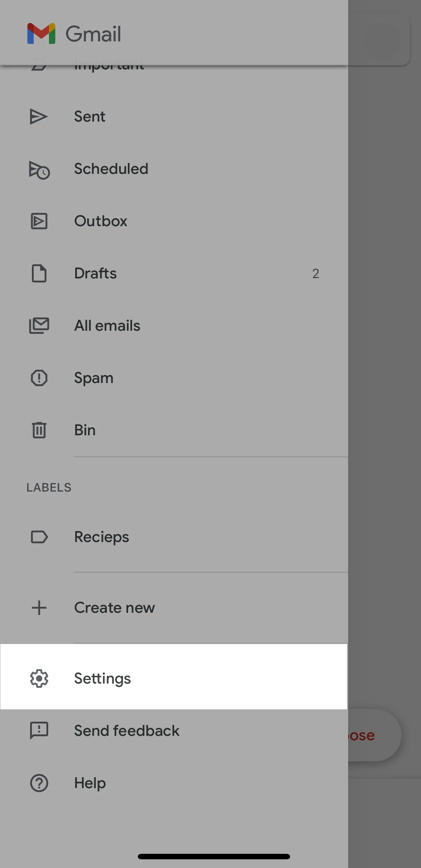Open the Drafts folder

click(174, 273)
